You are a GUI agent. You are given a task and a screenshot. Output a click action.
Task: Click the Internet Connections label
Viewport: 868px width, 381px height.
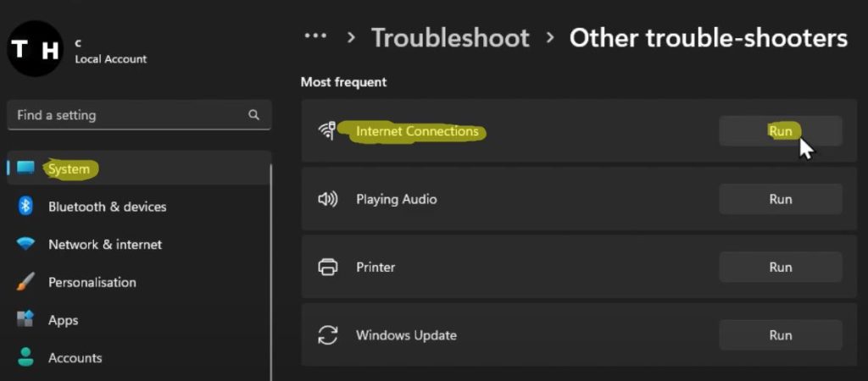[417, 131]
